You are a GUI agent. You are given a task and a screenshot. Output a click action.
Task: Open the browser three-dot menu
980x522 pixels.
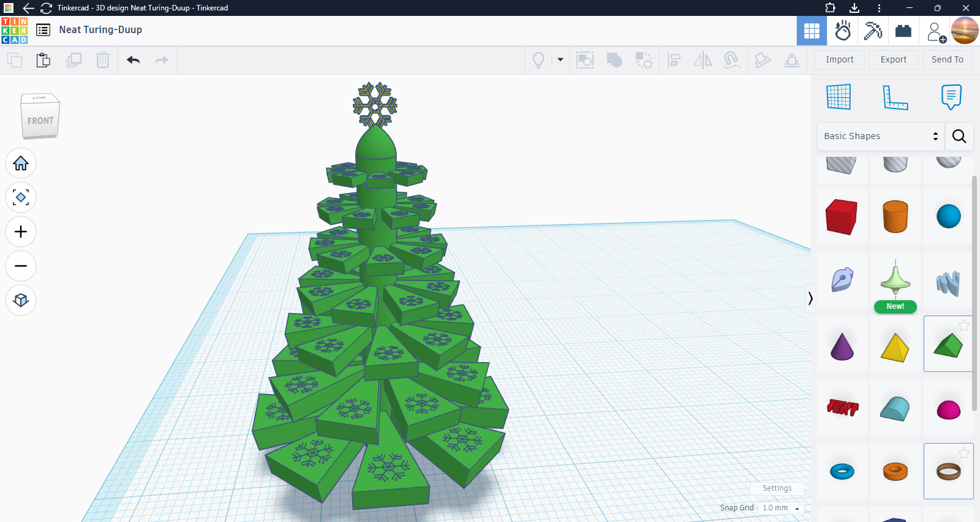(879, 8)
